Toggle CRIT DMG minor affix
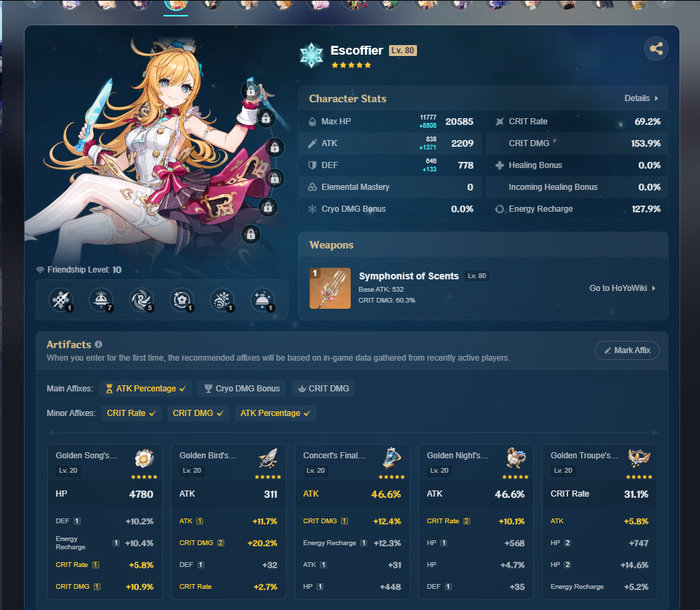The height and width of the screenshot is (610, 700). pyautogui.click(x=198, y=413)
